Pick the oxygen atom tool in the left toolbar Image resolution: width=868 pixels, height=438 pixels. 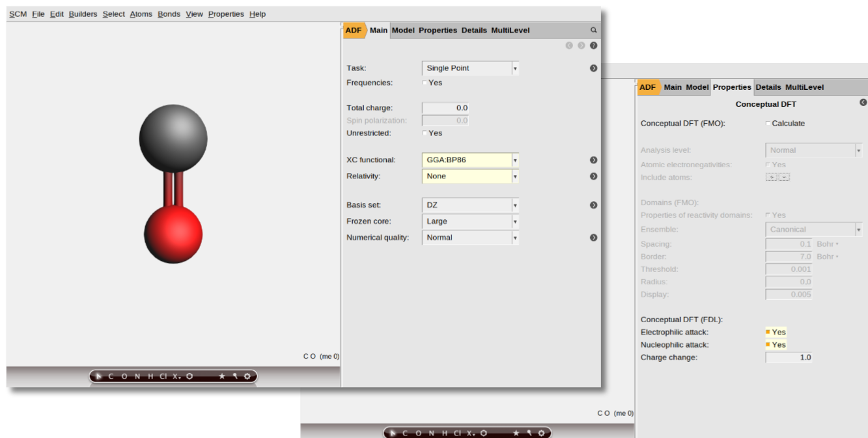coord(124,376)
